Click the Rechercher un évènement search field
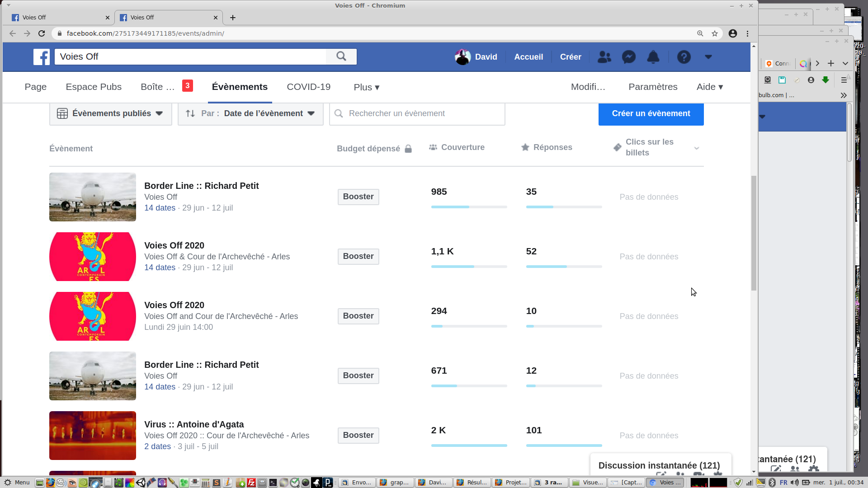Image resolution: width=868 pixels, height=488 pixels. tap(423, 113)
